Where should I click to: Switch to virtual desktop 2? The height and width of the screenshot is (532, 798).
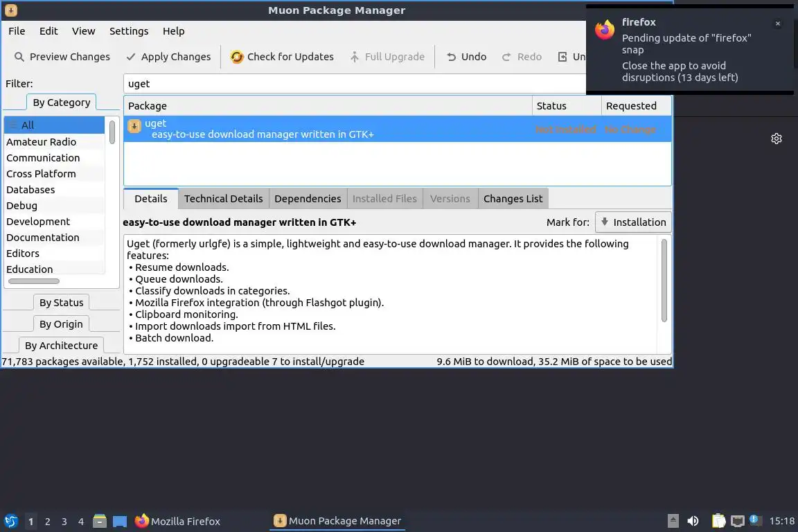point(47,522)
